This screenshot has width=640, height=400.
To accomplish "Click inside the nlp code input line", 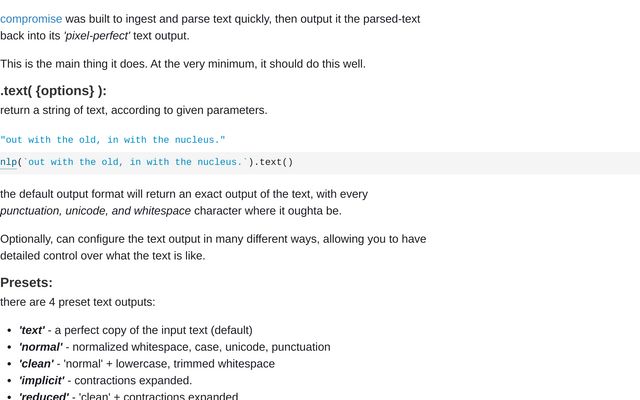I will (x=320, y=163).
